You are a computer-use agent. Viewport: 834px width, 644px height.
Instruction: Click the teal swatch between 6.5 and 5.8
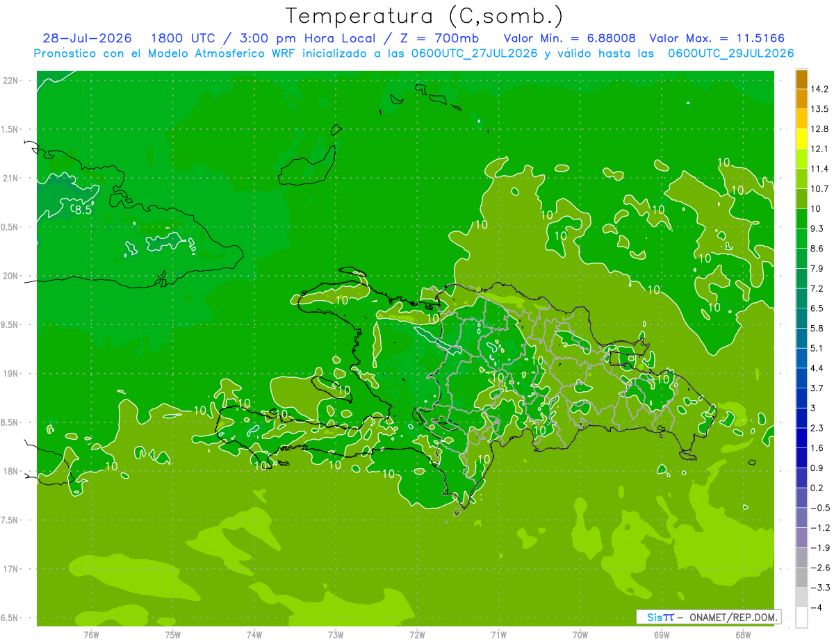(x=801, y=318)
